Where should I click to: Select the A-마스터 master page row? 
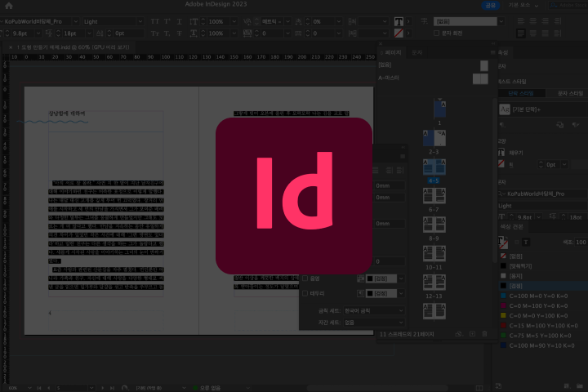pos(434,78)
